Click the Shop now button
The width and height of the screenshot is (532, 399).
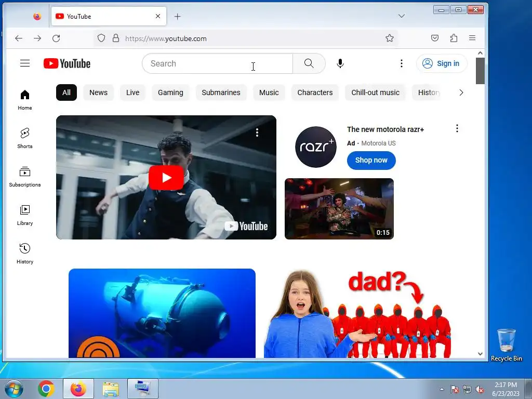tap(371, 160)
